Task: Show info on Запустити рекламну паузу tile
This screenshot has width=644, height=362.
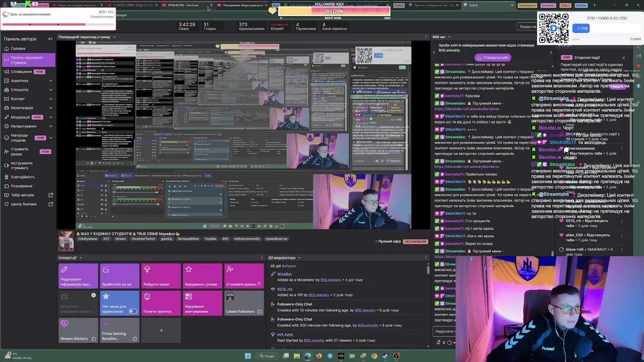Action: click(x=93, y=295)
